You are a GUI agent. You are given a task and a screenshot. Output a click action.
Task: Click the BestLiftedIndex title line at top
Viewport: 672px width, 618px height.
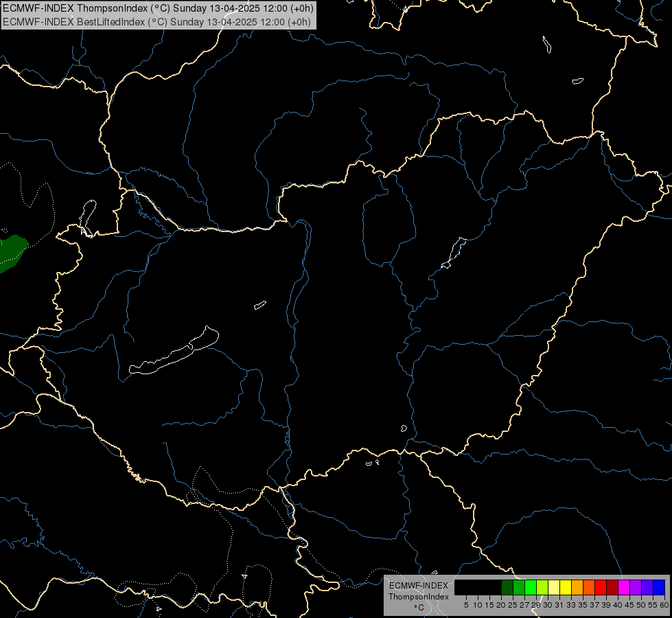(x=157, y=22)
